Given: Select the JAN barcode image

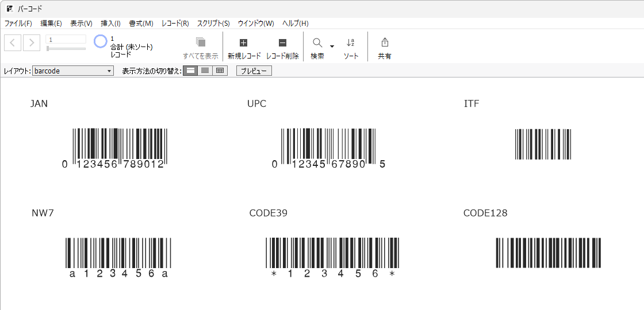Looking at the screenshot, I should (114, 148).
